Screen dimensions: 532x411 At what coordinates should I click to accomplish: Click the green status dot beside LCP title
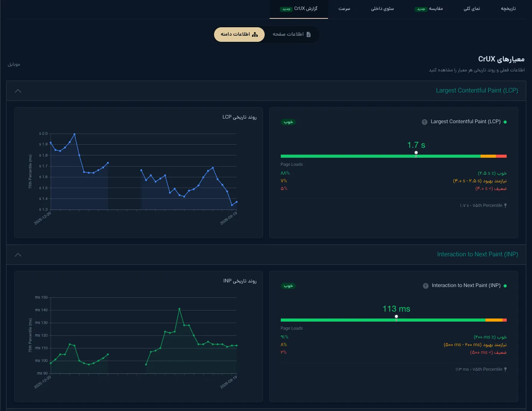coord(505,122)
